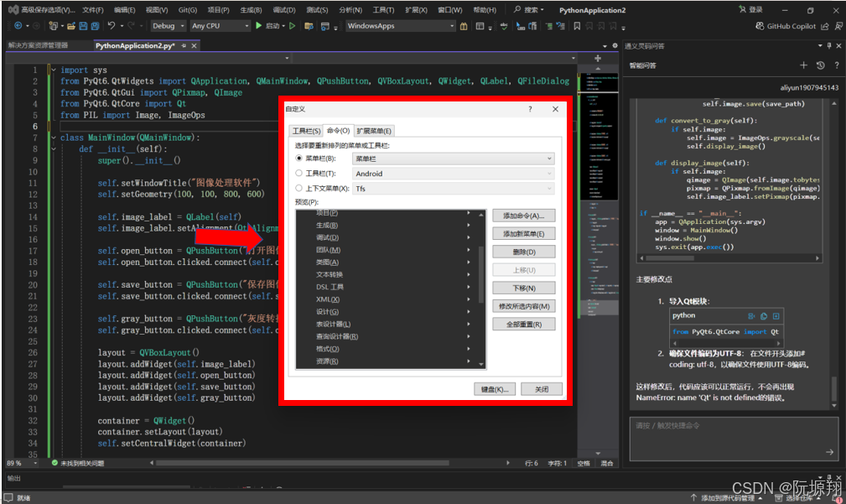Click the editor settings gear icon above scrollbar

[614, 46]
